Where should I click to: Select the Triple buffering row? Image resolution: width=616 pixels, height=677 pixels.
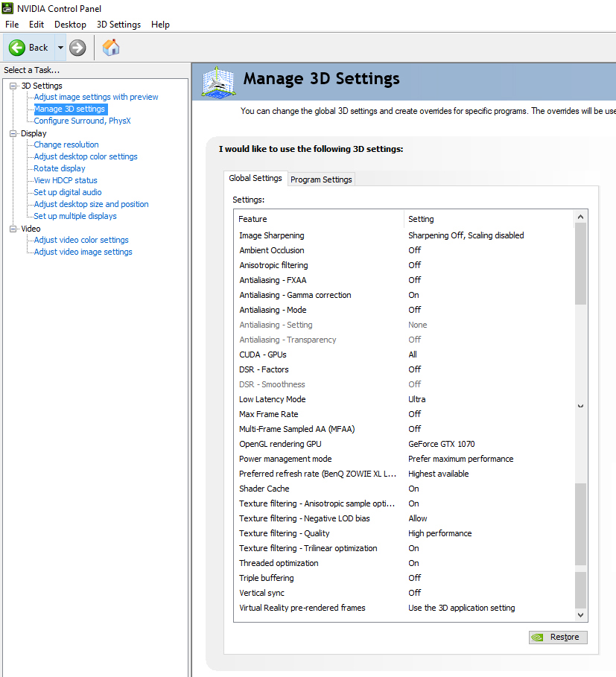pos(404,578)
